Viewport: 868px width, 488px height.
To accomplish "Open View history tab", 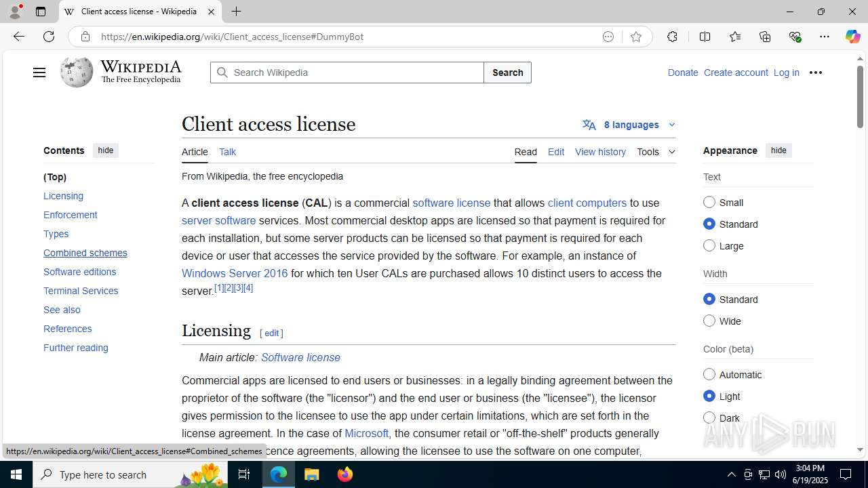I will (600, 152).
